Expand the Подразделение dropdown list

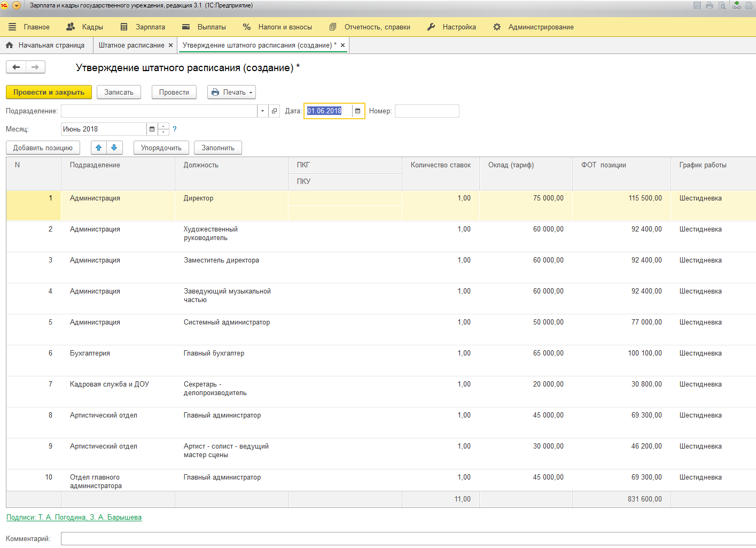(262, 111)
